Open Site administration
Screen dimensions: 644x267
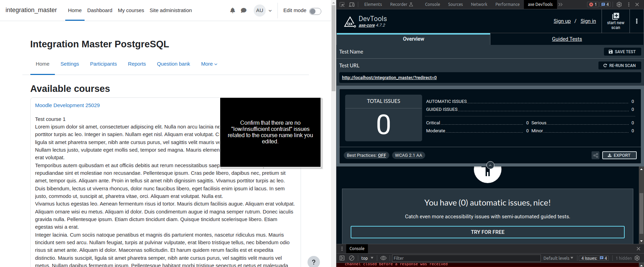(170, 10)
